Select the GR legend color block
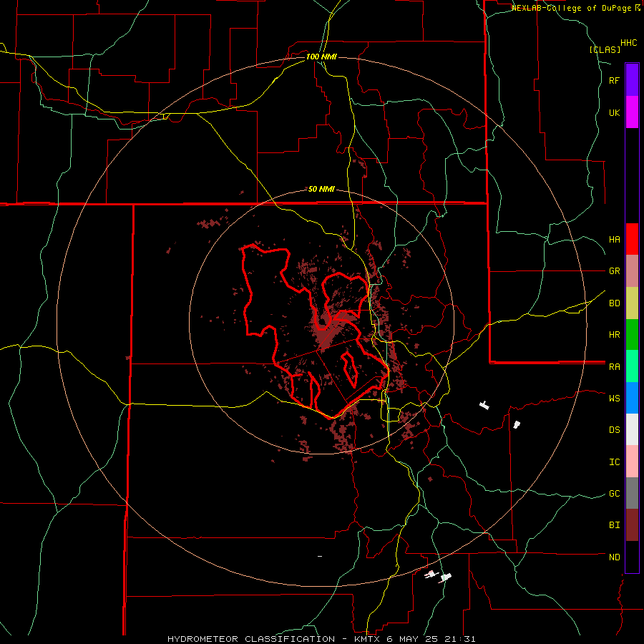Image resolution: width=644 pixels, height=644 pixels. click(x=632, y=271)
